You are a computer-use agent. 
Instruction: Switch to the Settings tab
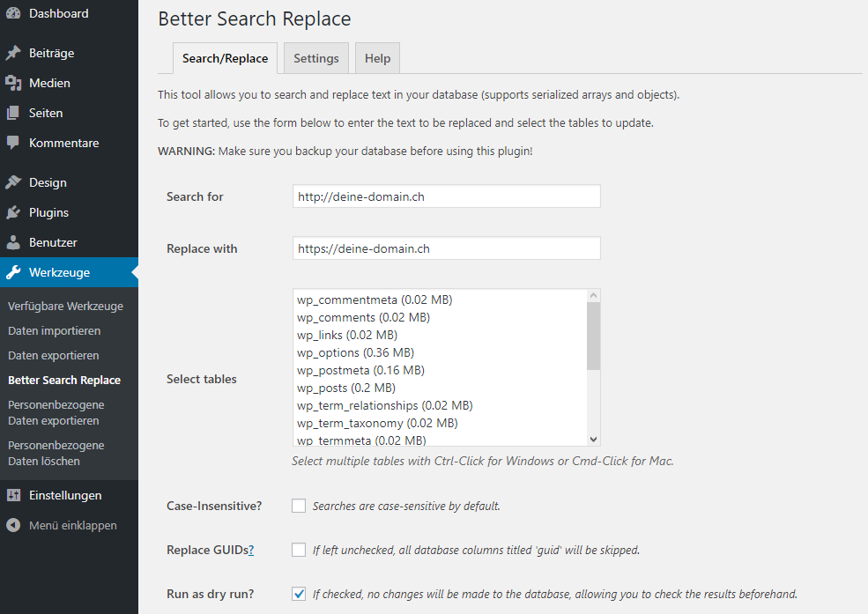click(x=315, y=58)
